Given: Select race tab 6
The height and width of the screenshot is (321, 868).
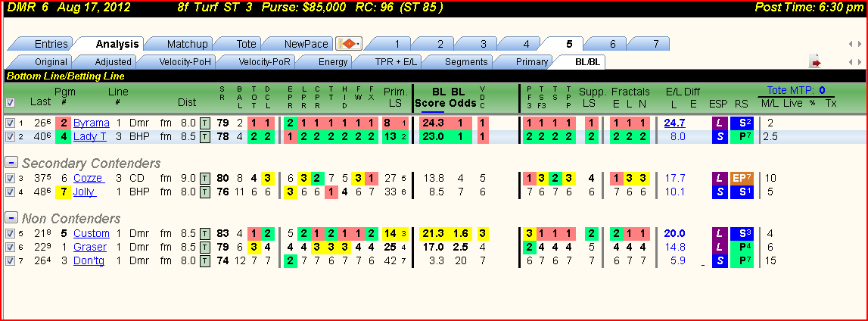Looking at the screenshot, I should [x=612, y=44].
